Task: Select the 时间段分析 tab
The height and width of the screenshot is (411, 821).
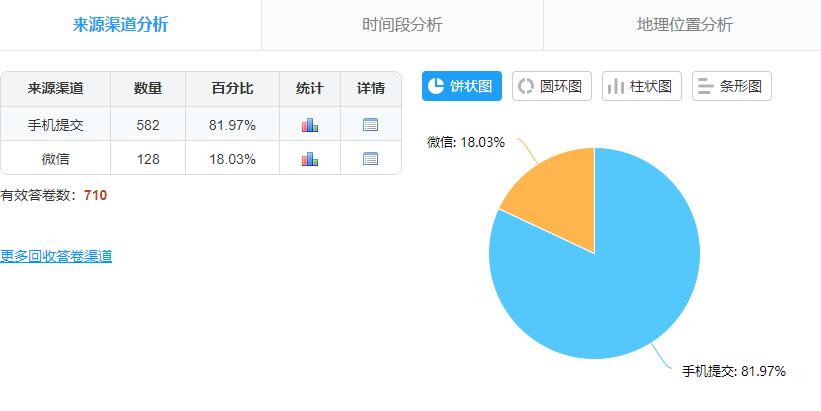Action: click(402, 25)
